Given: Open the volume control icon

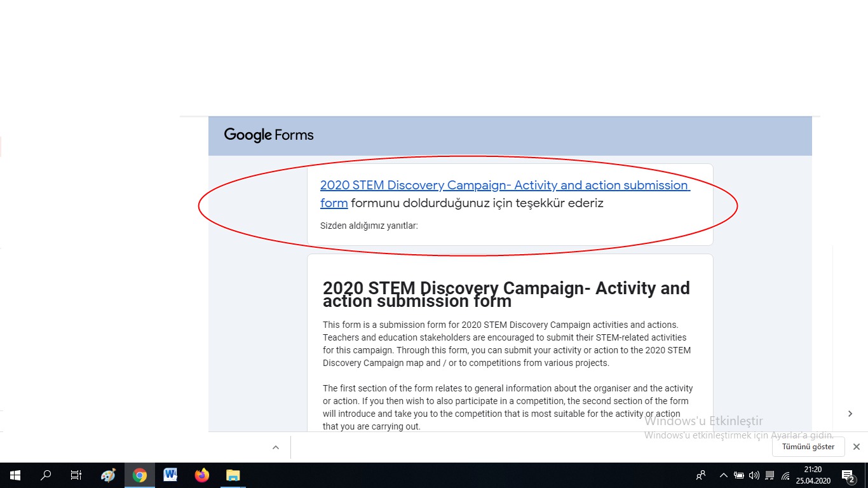Looking at the screenshot, I should click(x=754, y=475).
